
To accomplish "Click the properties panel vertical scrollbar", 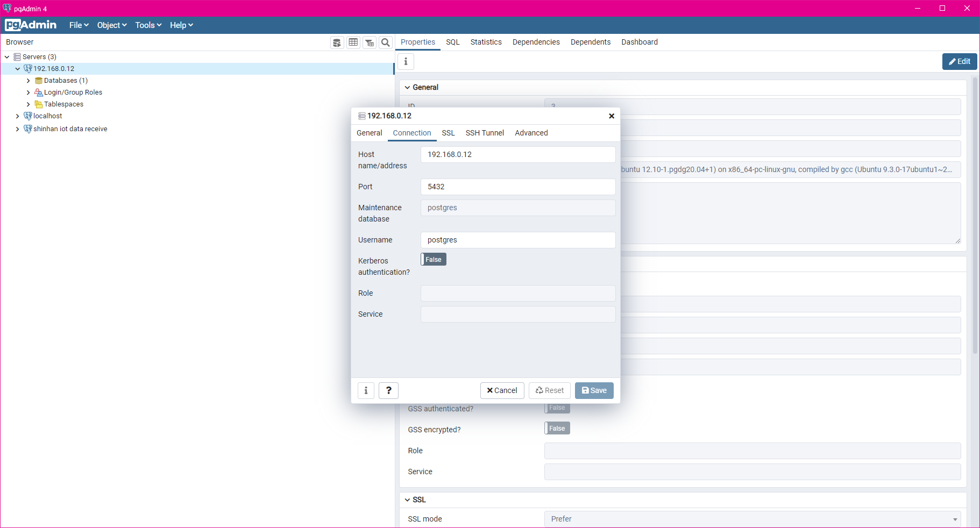I will [975, 215].
